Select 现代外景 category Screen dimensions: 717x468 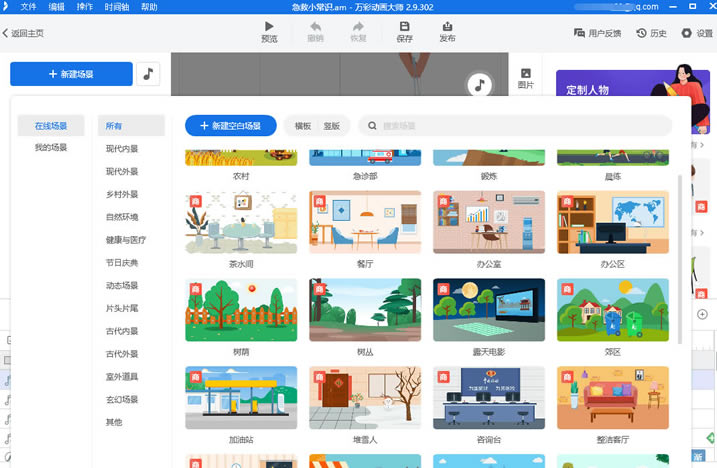tap(122, 172)
